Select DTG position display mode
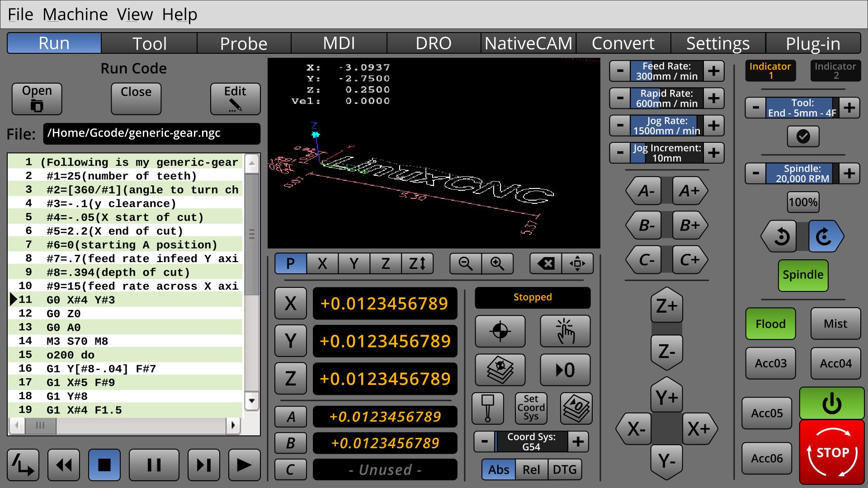Viewport: 868px width, 488px height. (x=565, y=470)
